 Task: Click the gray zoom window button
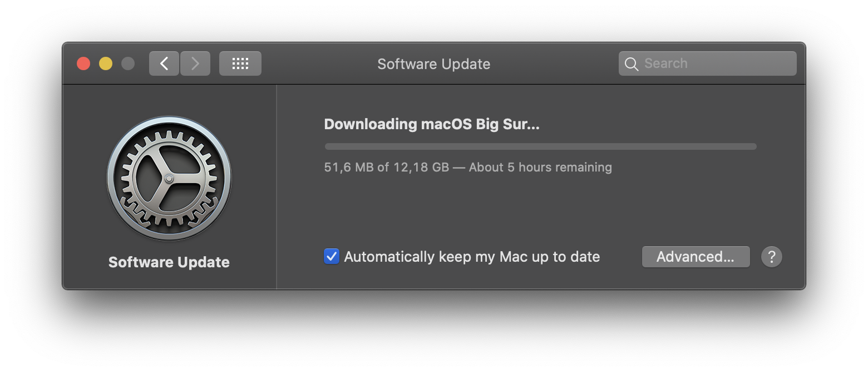128,63
